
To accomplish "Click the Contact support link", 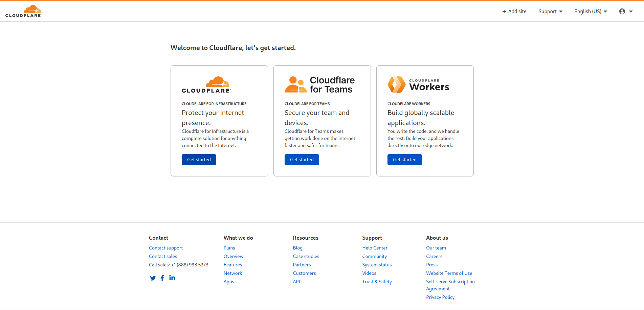I will click(166, 248).
